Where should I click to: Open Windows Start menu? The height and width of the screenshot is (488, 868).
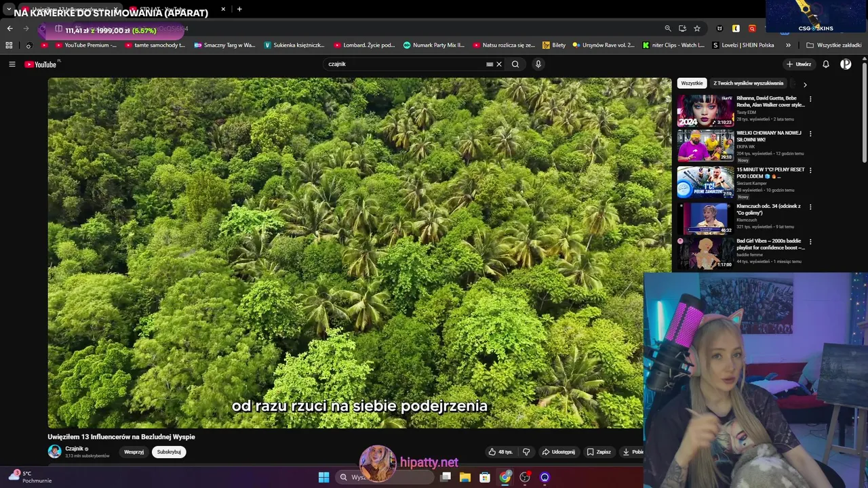[x=324, y=477]
